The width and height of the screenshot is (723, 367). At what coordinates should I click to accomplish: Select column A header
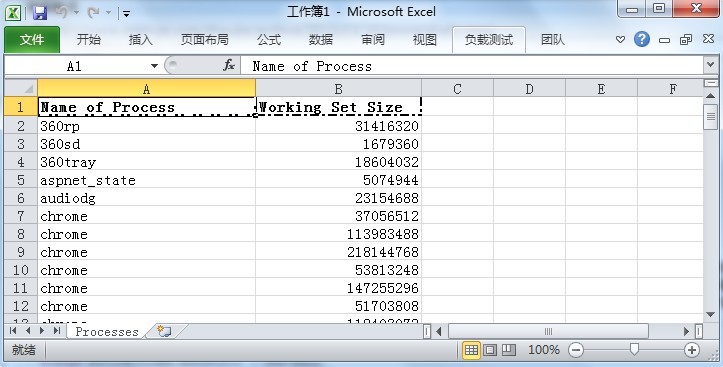click(147, 89)
